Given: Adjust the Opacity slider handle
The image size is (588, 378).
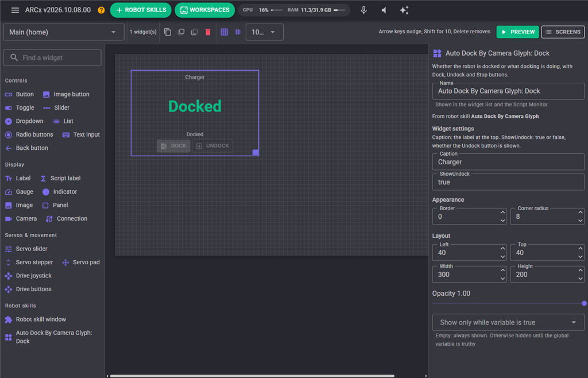Looking at the screenshot, I should pos(584,303).
